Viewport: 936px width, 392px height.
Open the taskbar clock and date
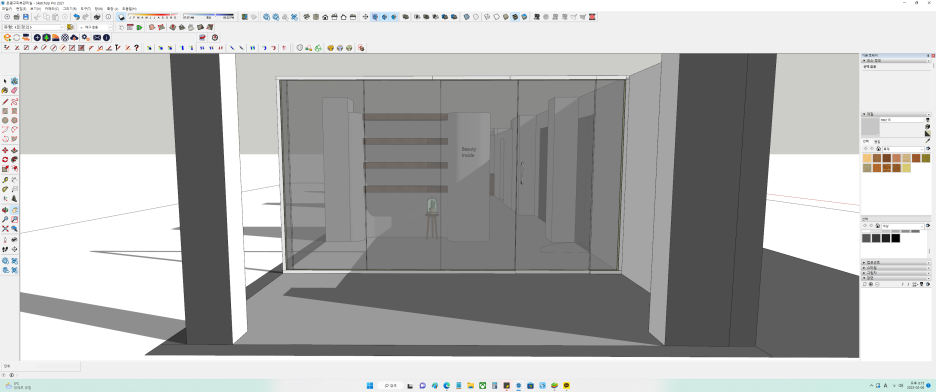coord(916,385)
